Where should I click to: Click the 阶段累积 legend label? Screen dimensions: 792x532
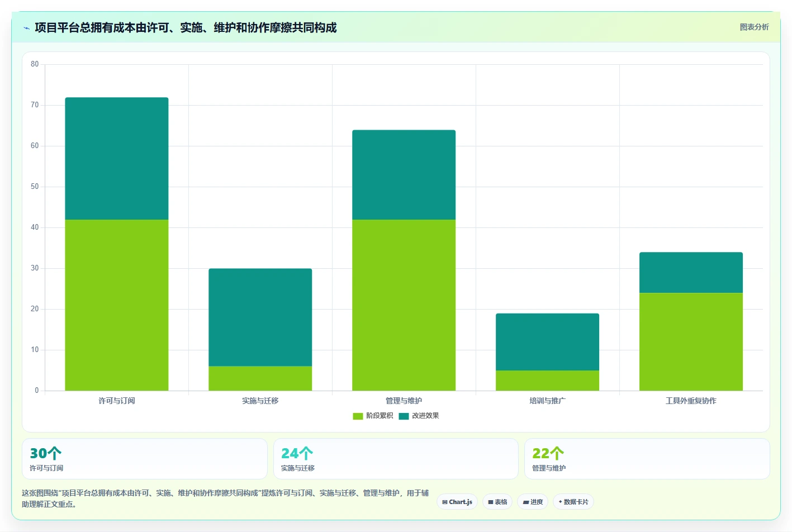tap(380, 416)
